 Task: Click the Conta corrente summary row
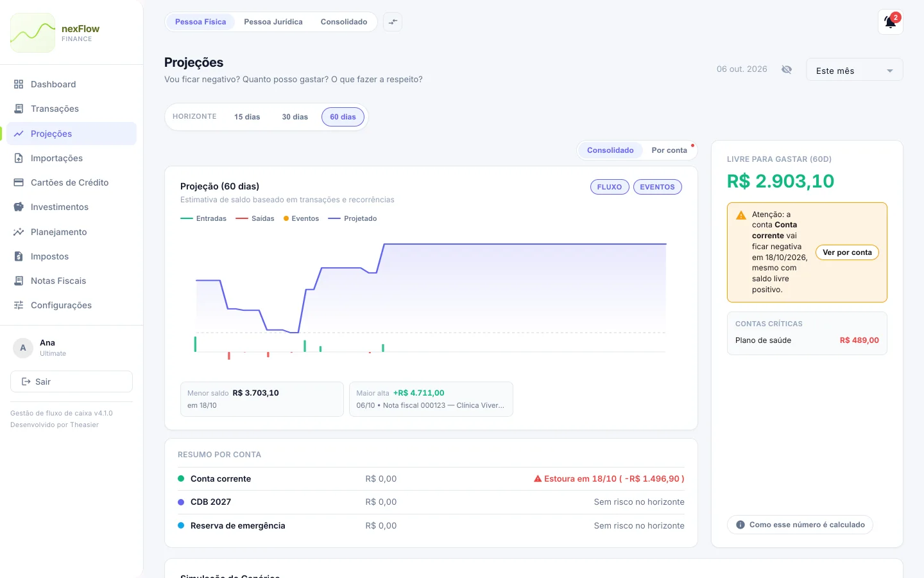coord(431,479)
